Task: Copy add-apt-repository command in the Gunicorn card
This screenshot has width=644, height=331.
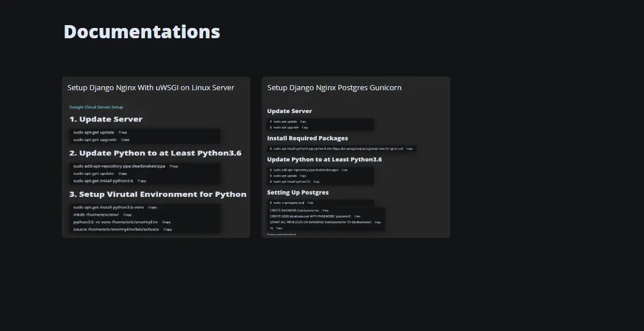Action: [x=345, y=170]
